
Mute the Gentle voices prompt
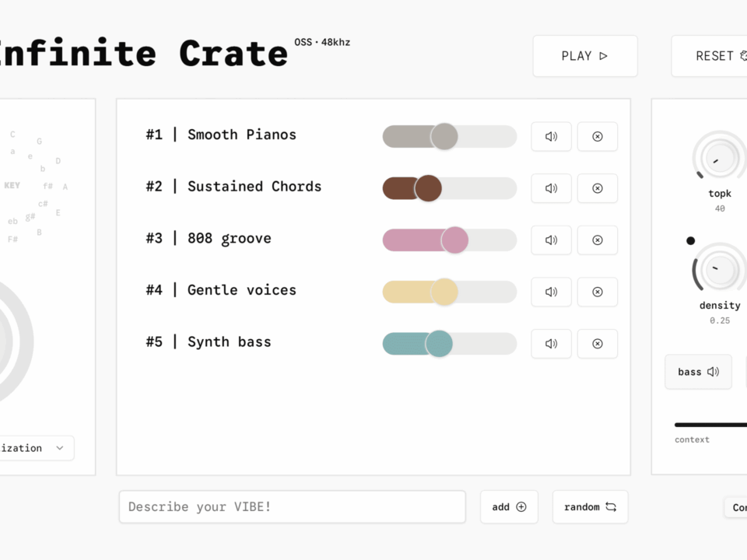coord(551,292)
